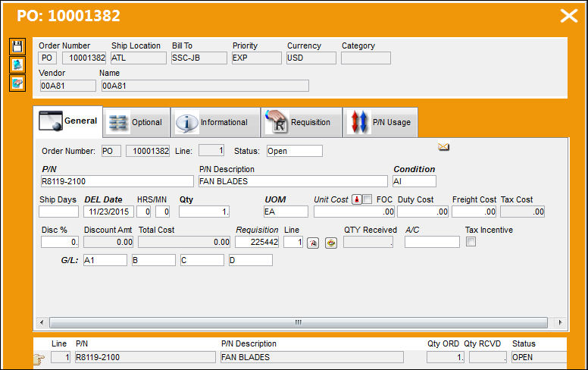
Task: Click the Qty field in General tab
Action: click(x=204, y=212)
